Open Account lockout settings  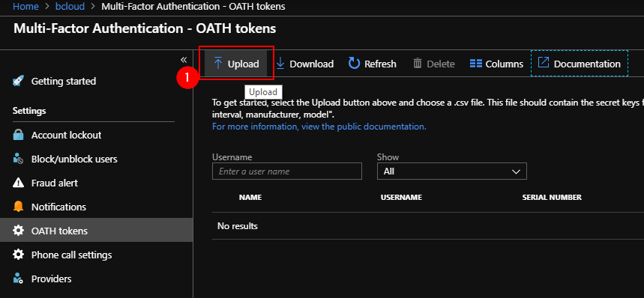click(x=67, y=136)
